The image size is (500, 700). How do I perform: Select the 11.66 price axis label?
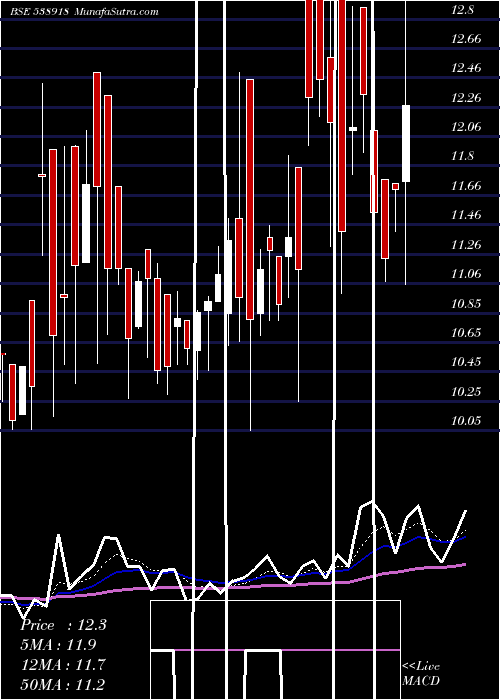pos(466,186)
